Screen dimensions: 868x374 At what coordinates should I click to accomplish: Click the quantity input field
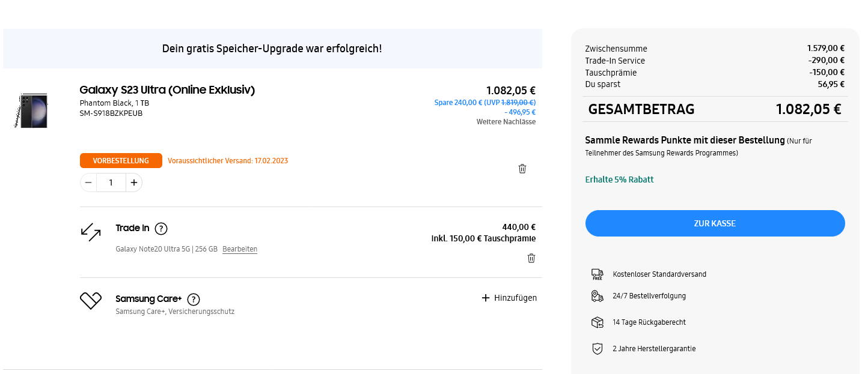click(111, 182)
